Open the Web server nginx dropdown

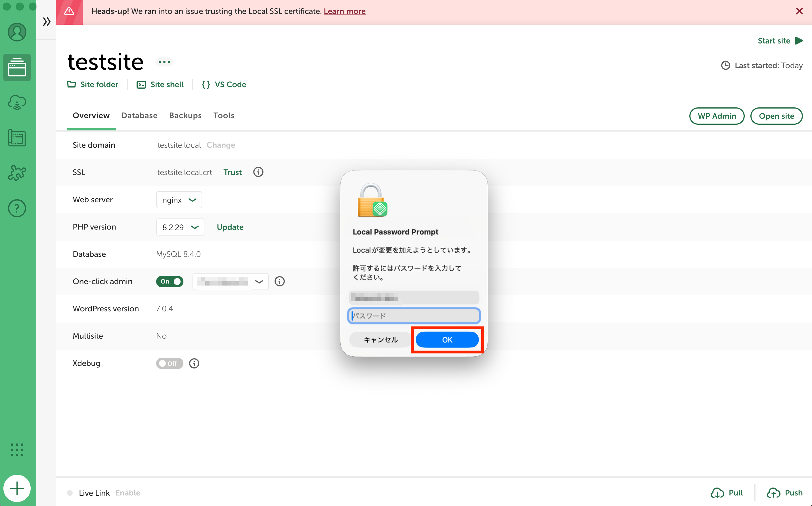[179, 200]
